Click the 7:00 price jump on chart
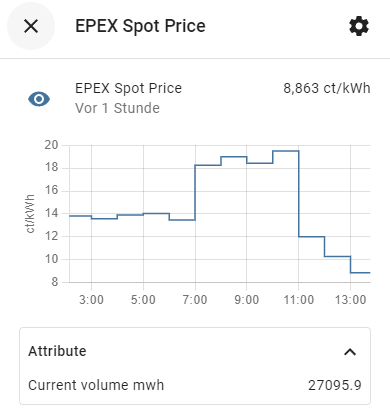The image size is (390, 412). point(195,192)
